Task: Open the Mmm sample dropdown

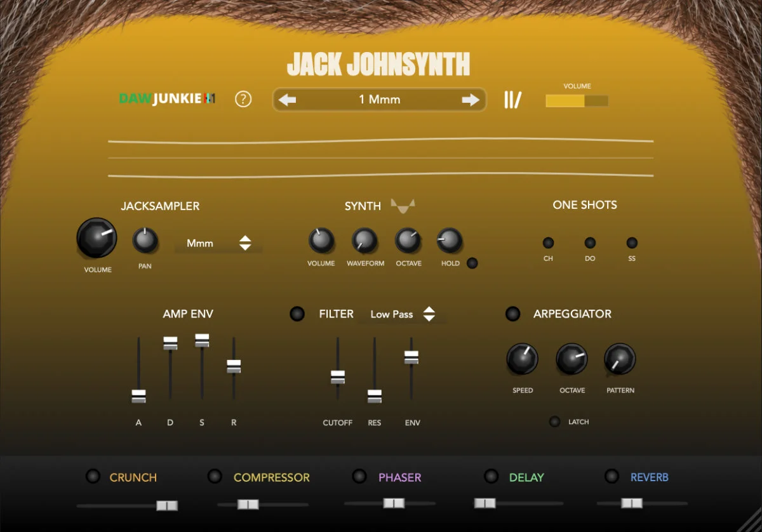Action: click(218, 243)
